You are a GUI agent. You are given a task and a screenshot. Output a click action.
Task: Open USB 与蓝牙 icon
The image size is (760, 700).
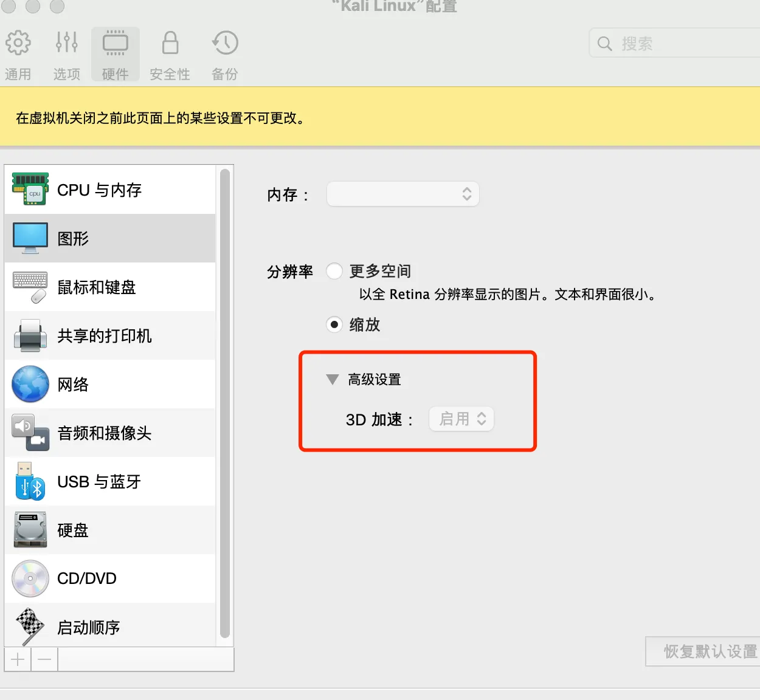[x=30, y=481]
